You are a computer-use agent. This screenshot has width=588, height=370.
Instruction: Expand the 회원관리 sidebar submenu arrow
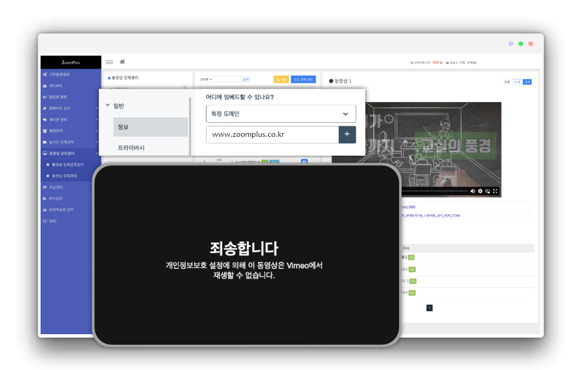tap(97, 131)
